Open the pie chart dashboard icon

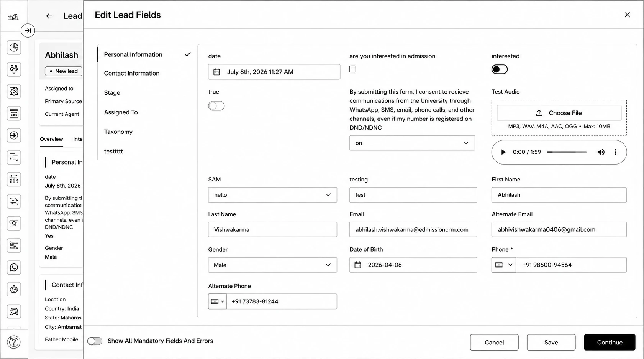pos(14,48)
